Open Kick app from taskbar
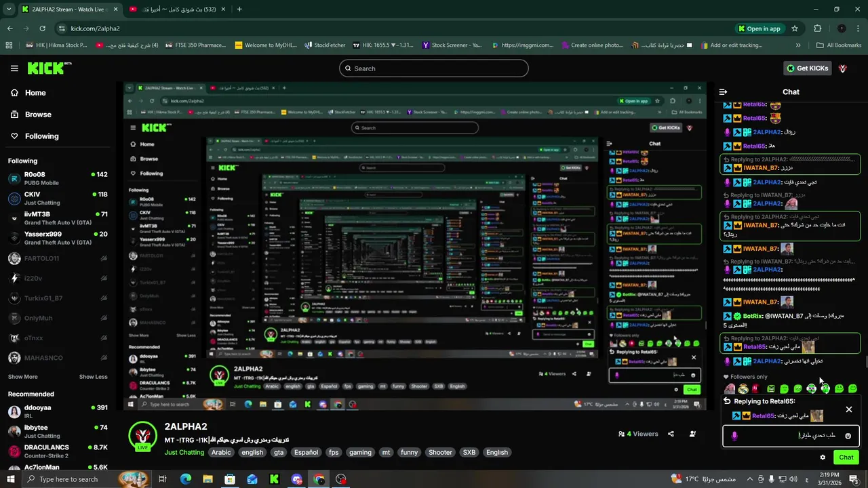This screenshot has width=868, height=488. [274, 479]
